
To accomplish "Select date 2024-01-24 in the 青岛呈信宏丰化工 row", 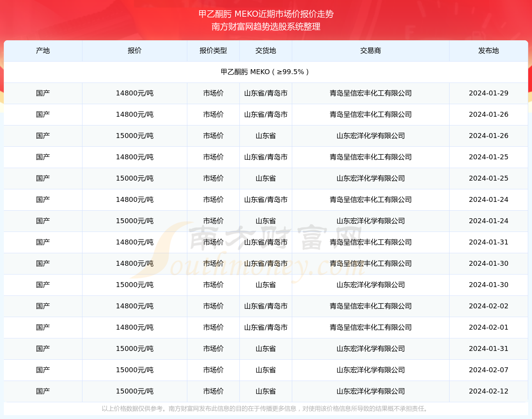I will [488, 200].
